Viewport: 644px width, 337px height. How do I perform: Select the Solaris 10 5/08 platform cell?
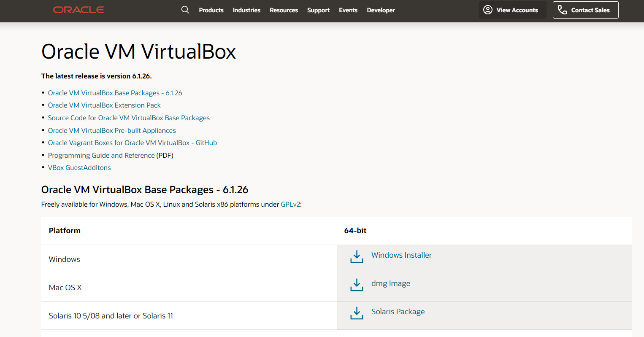click(x=189, y=315)
